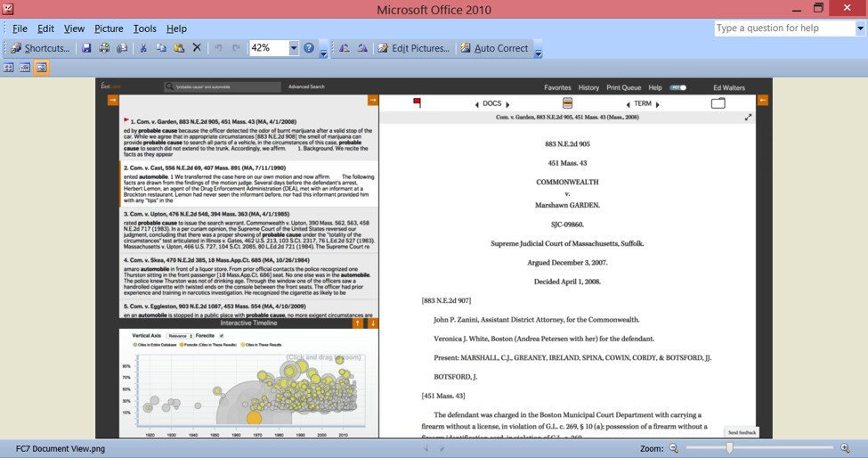Tick the Forecite checkbox in the picture
Image resolution: width=868 pixels, height=458 pixels.
(222, 336)
